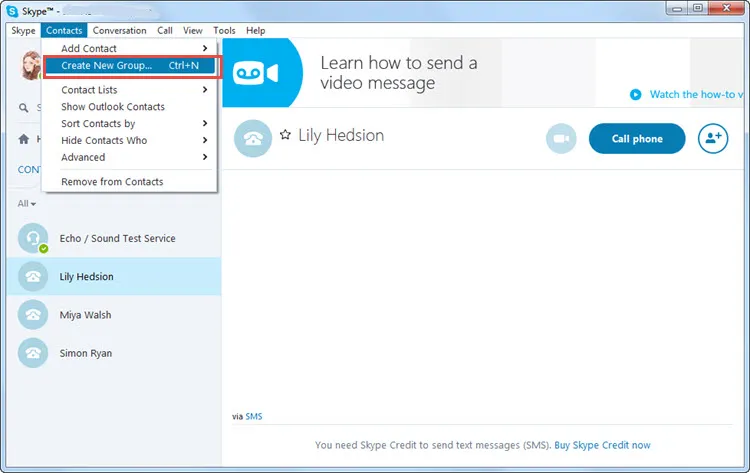Toggle favorite star next to Lily Hedsion
The width and height of the screenshot is (750, 473).
tap(286, 135)
